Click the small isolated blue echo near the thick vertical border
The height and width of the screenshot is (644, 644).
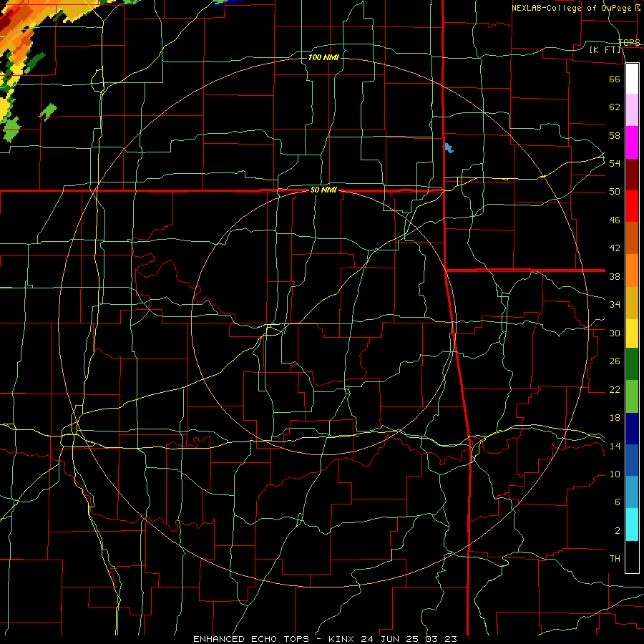(449, 148)
